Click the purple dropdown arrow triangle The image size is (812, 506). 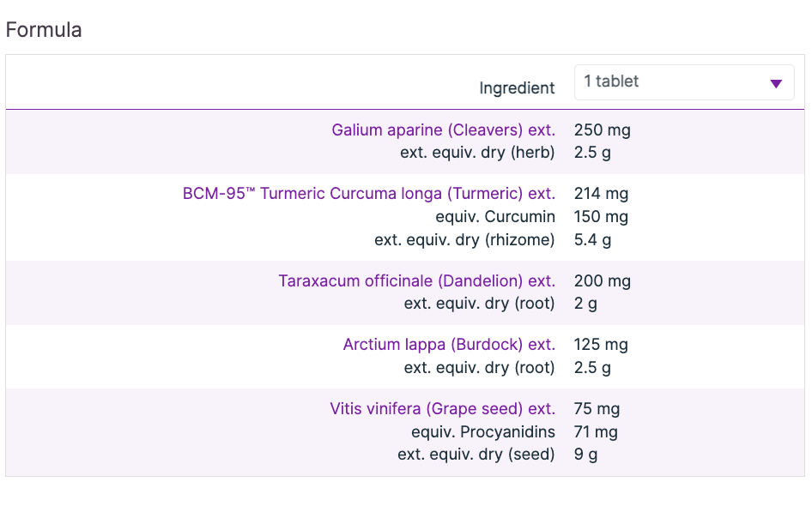(x=776, y=84)
